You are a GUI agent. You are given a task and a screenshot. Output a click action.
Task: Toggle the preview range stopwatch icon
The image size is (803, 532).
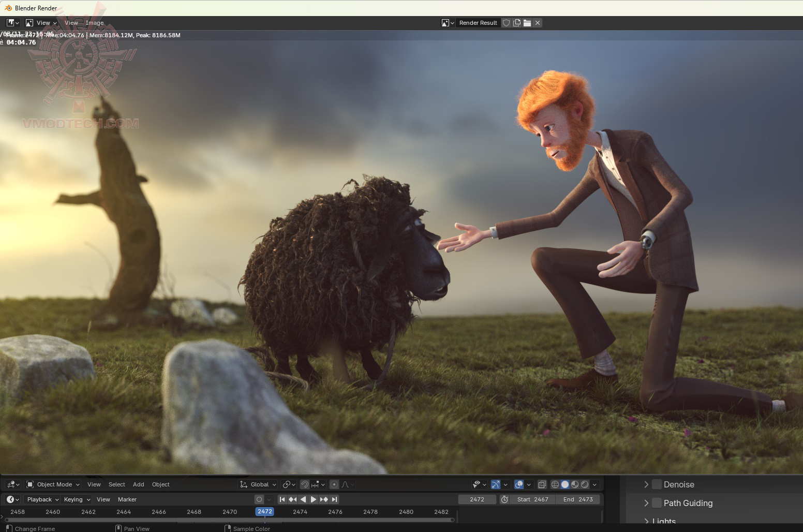click(x=505, y=499)
